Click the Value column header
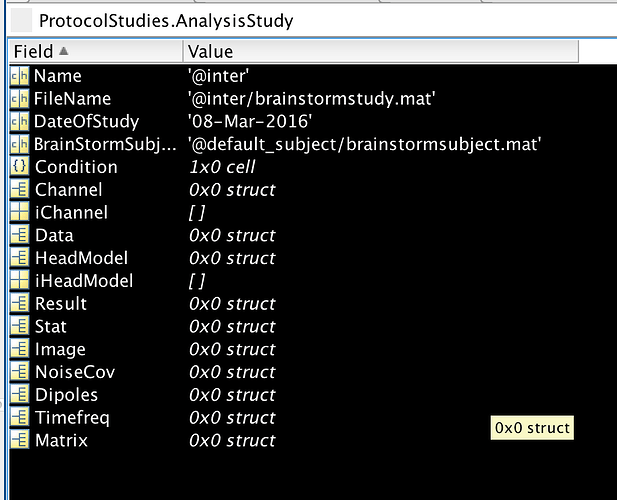Screen dimensions: 617x500 click(381, 52)
